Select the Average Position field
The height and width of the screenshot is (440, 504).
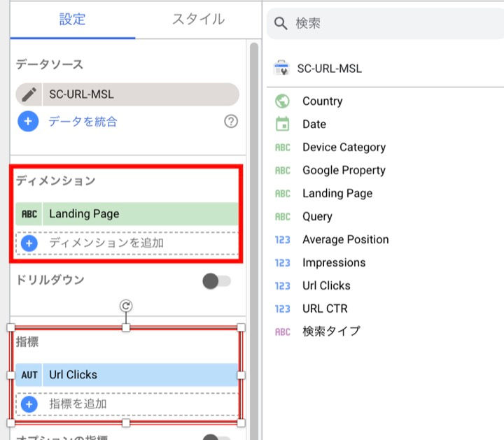pos(346,240)
